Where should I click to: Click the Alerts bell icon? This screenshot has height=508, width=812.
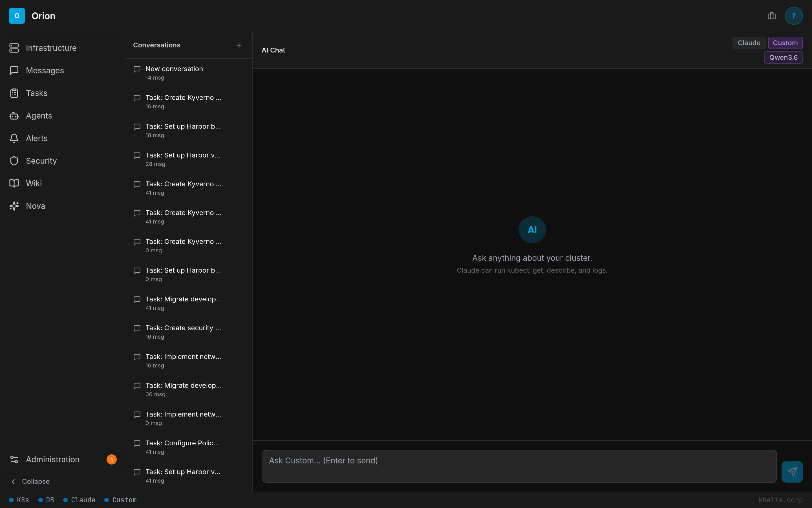pos(14,138)
